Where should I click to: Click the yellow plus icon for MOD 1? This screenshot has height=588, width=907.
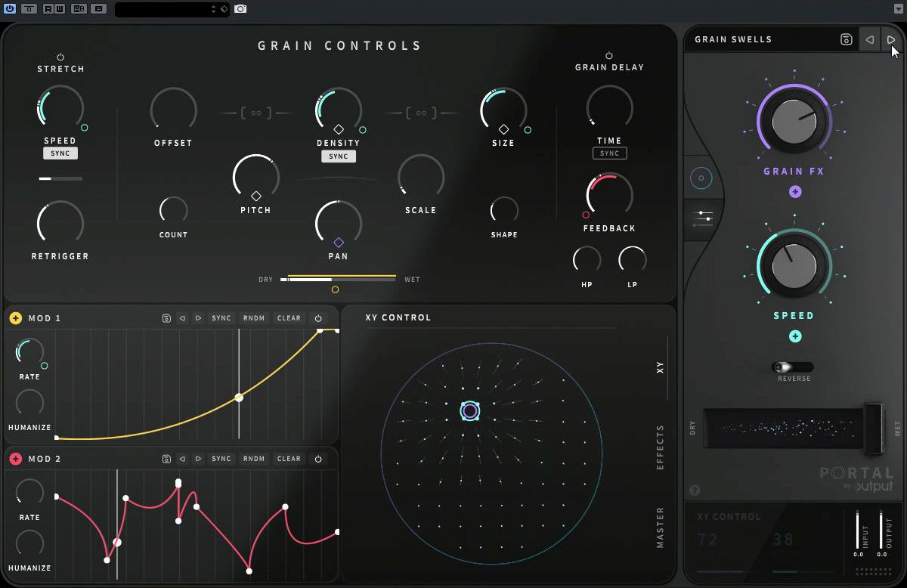(15, 318)
